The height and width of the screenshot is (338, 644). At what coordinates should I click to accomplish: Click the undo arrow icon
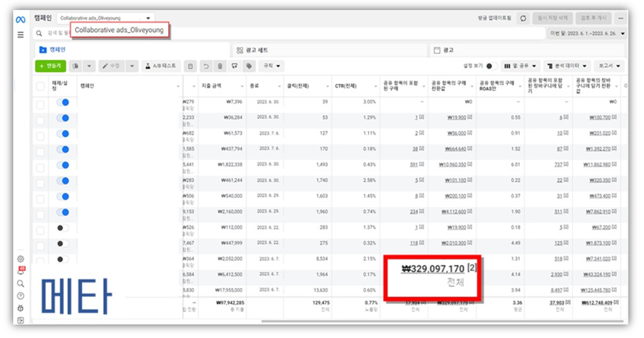click(206, 66)
